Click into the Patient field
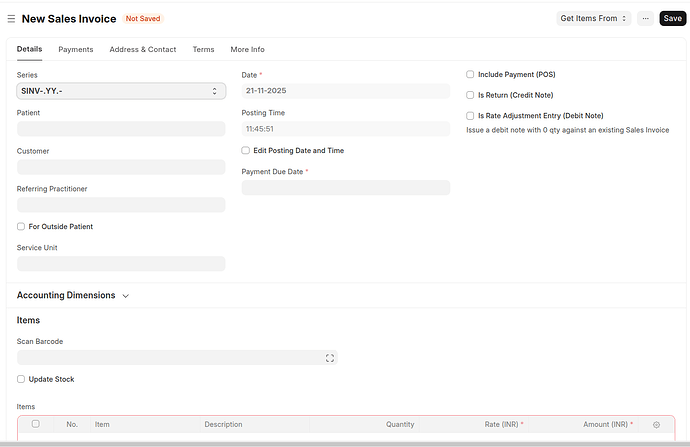 [x=121, y=129]
